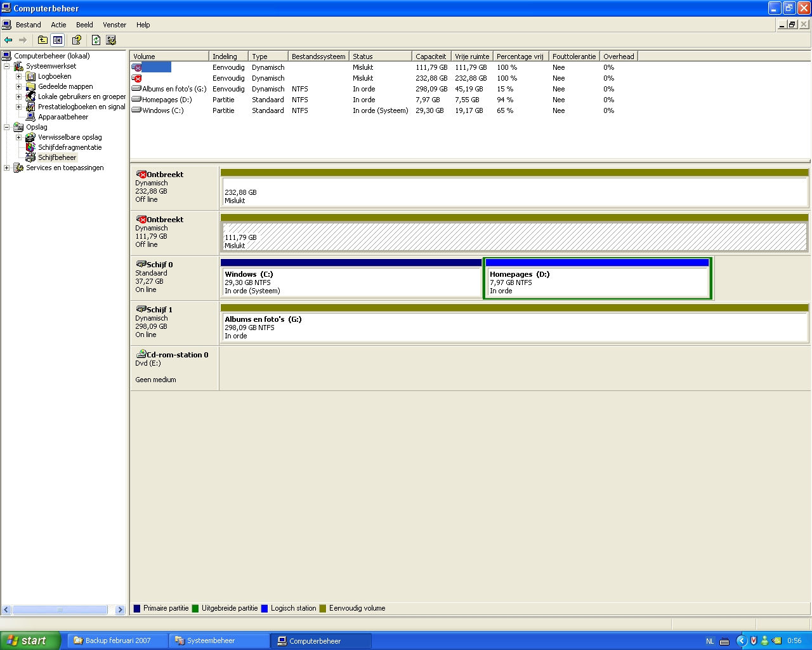Screen dimensions: 812x650
Task: Sort by Bestandssysteem column header
Action: pos(318,56)
